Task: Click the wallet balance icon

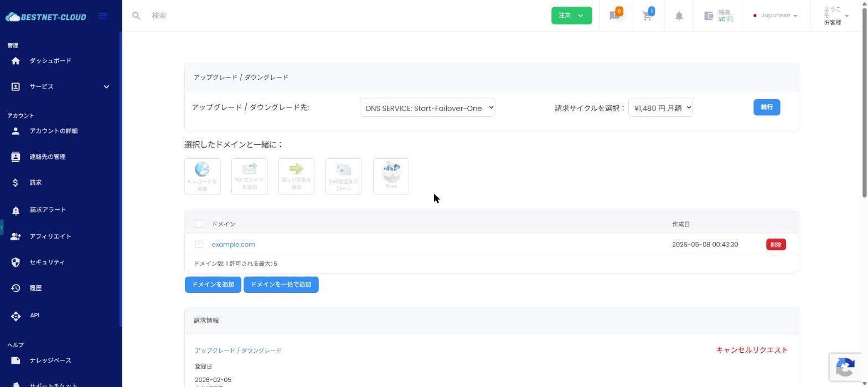Action: (x=709, y=16)
